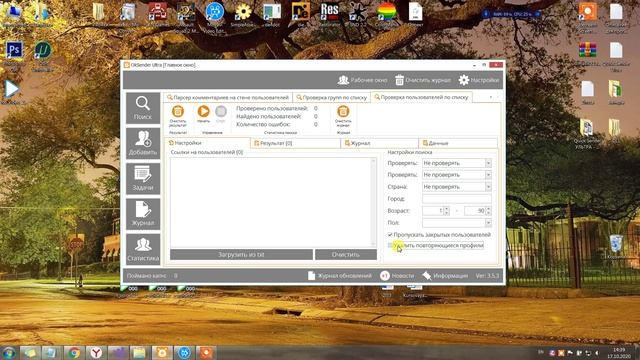The height and width of the screenshot is (360, 640).
Task: Click the WinRAR archive desktop icon
Action: pos(588,50)
